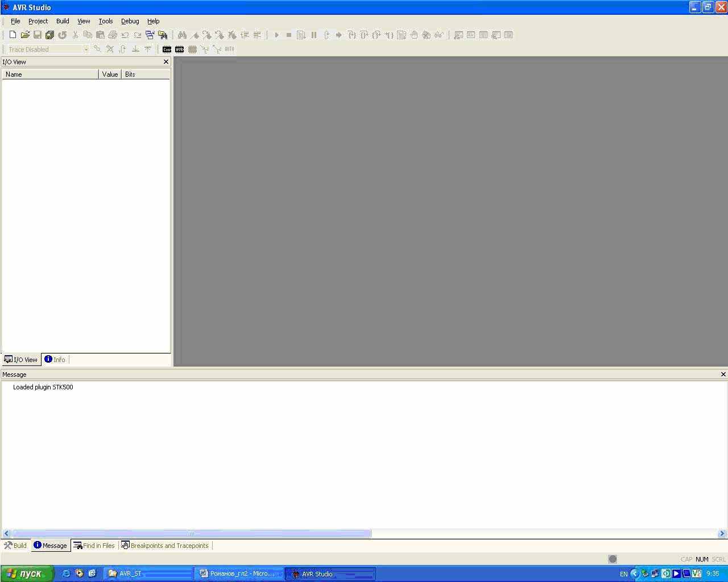Click the Toggle Breakpoint hand icon

tap(414, 35)
